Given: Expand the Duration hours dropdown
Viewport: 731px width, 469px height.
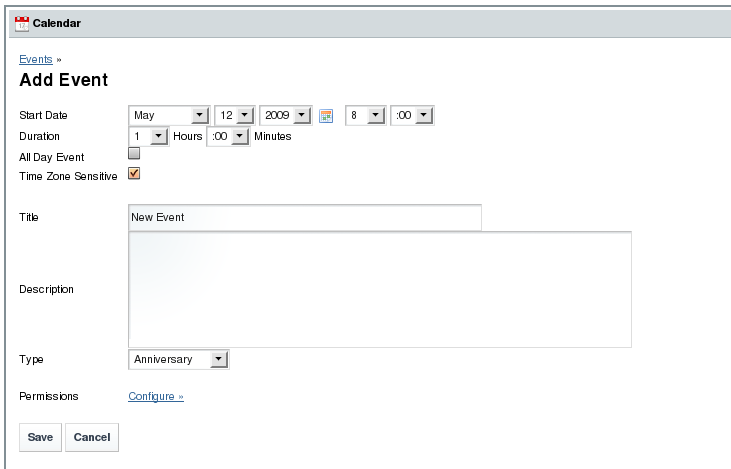Looking at the screenshot, I should point(146,136).
